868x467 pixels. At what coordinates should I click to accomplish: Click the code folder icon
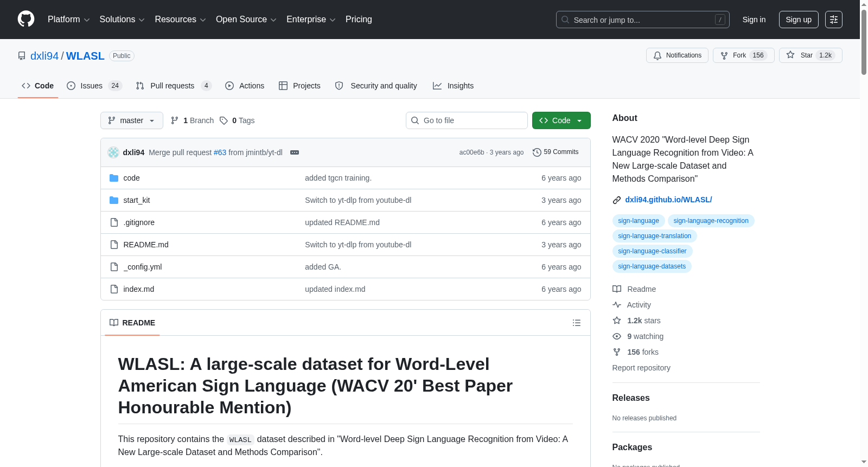(114, 178)
